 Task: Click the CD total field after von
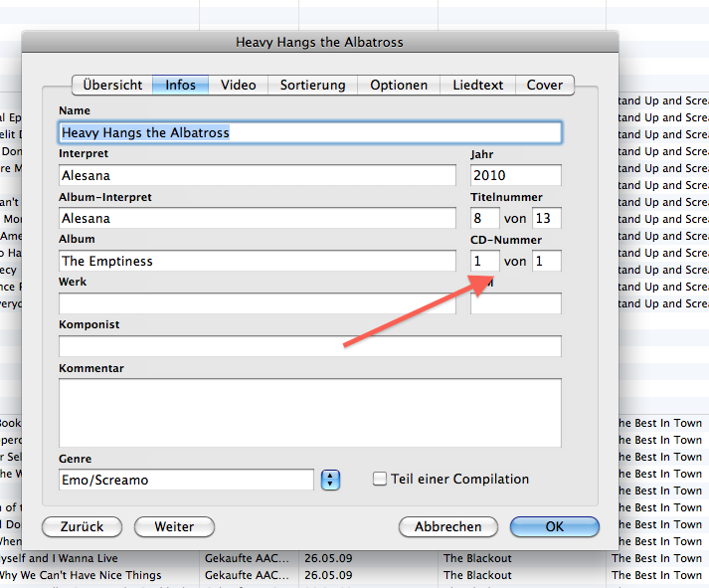coord(547,261)
